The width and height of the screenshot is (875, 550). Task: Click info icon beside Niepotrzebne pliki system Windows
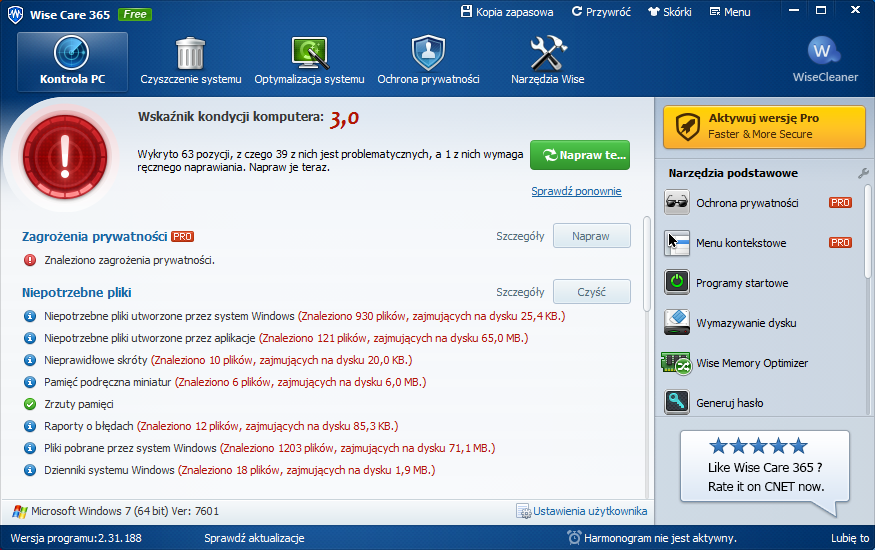point(30,316)
